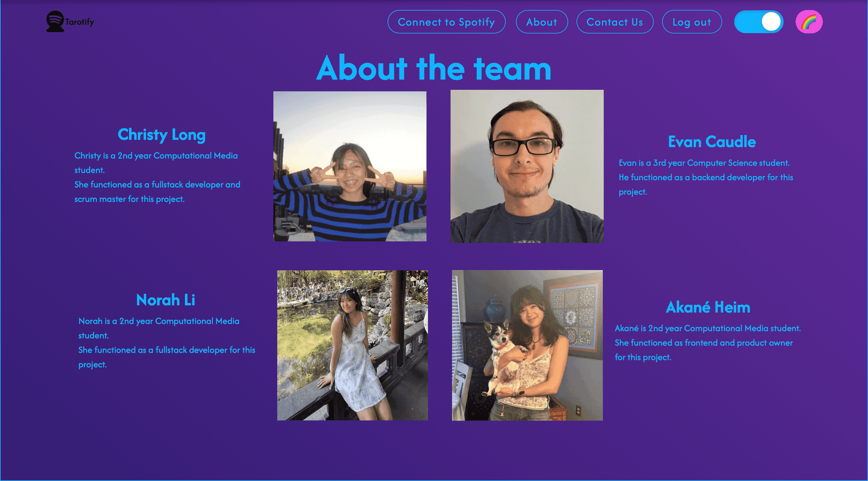Click Evan Caudle's portrait photo

click(x=527, y=166)
